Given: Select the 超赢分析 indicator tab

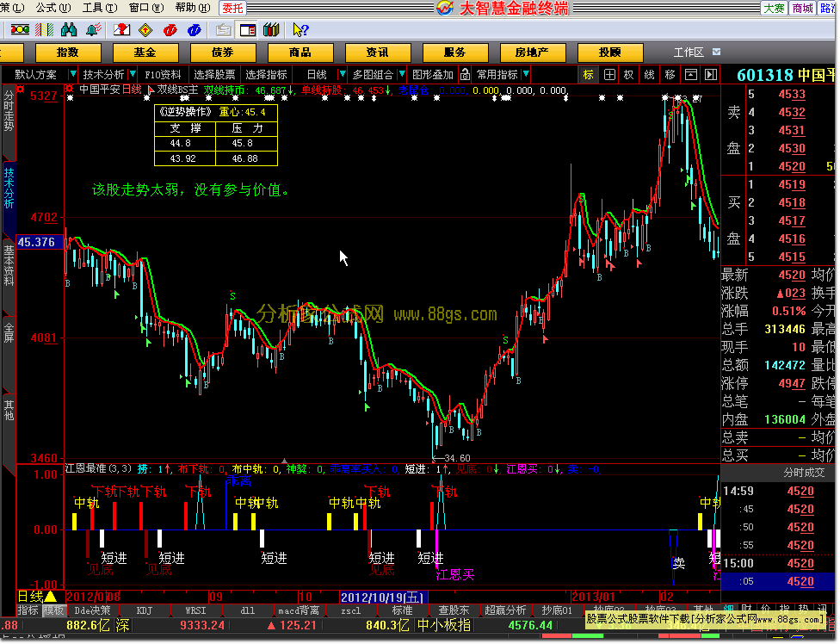Looking at the screenshot, I should 505,610.
